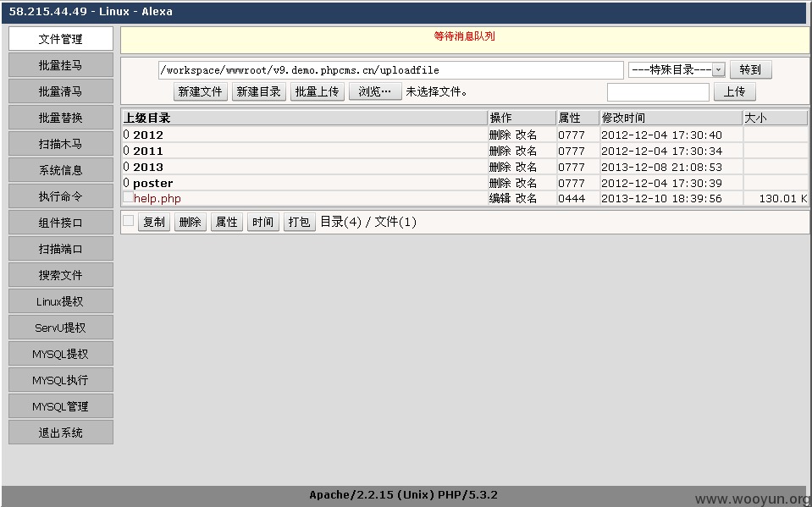Viewport: 812px width, 507px height.
Task: Open MYSQL管理 page
Action: [x=61, y=406]
